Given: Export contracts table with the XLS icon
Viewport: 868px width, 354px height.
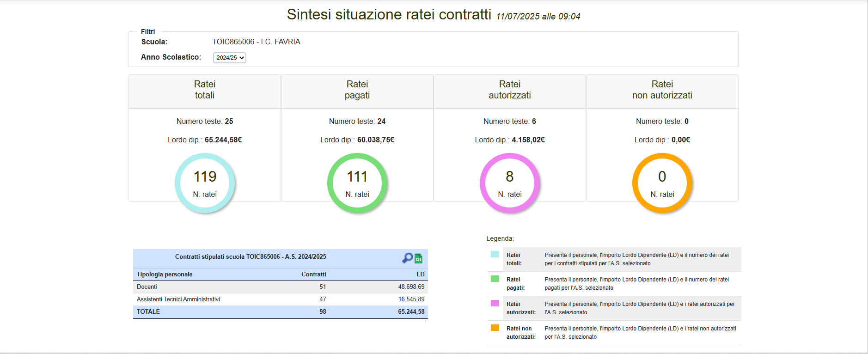Looking at the screenshot, I should (x=418, y=258).
